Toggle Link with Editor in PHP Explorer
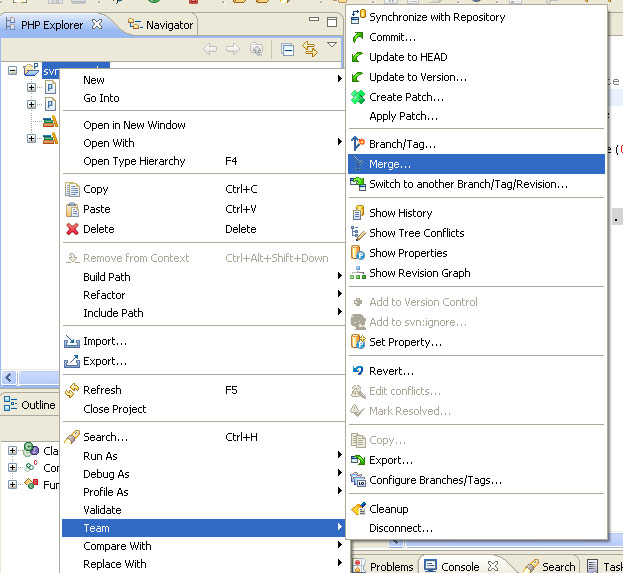The width and height of the screenshot is (623, 573). coord(310,48)
